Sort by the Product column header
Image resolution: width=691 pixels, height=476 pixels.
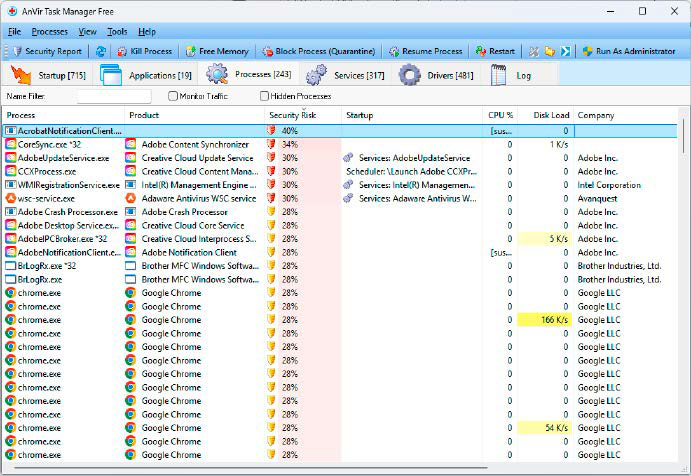[x=194, y=115]
